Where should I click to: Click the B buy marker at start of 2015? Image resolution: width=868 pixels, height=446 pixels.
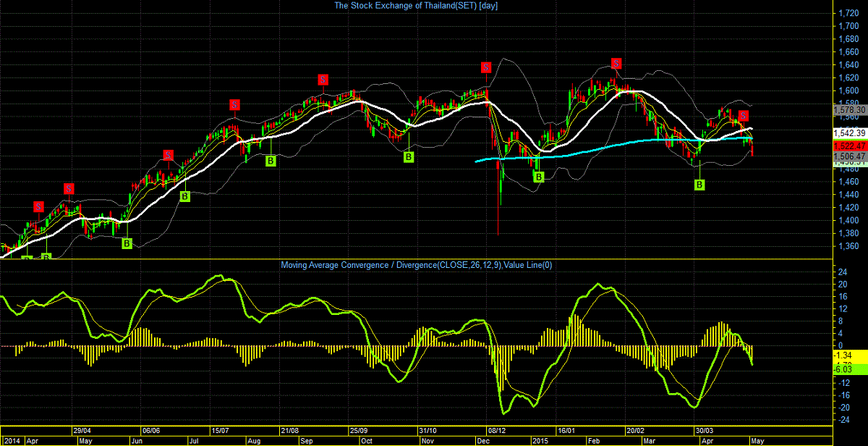(x=538, y=177)
